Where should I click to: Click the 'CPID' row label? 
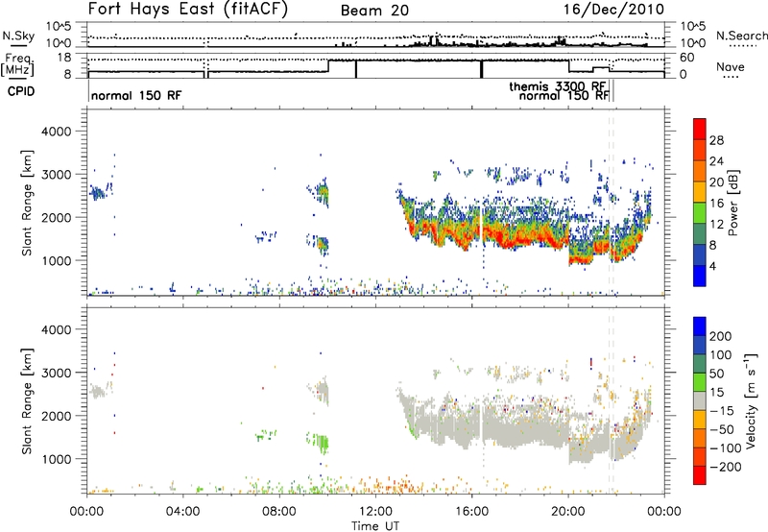point(21,91)
